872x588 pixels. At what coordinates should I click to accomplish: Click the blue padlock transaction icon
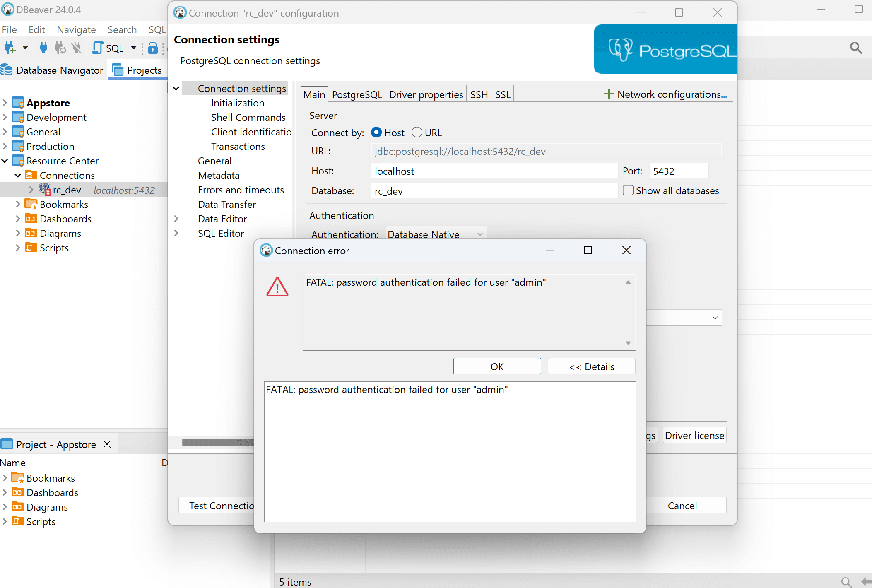pyautogui.click(x=153, y=48)
